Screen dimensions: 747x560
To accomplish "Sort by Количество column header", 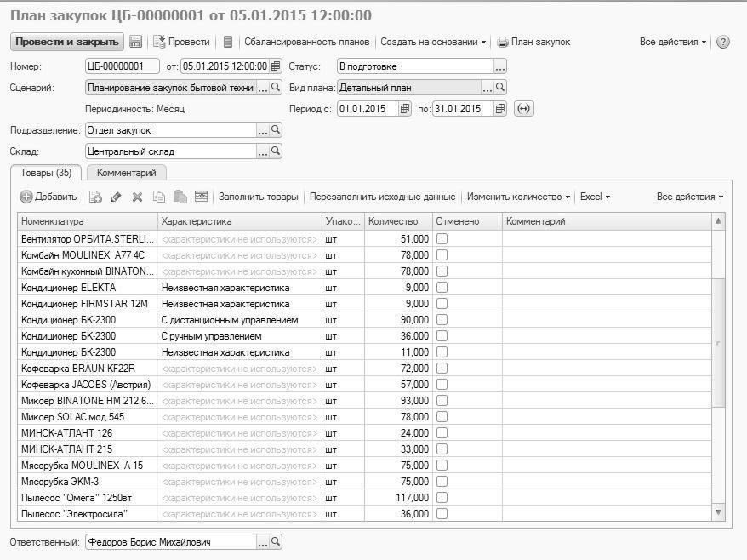I will [398, 221].
